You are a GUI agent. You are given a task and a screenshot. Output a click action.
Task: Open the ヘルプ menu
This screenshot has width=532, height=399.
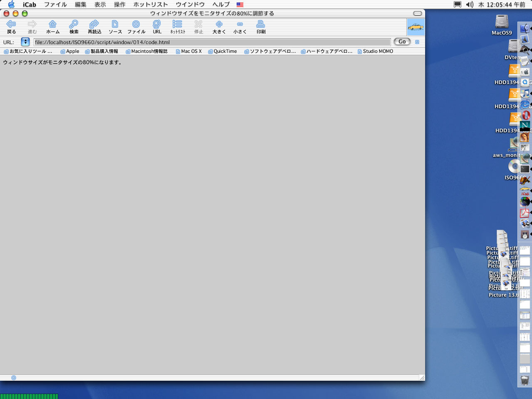click(221, 5)
